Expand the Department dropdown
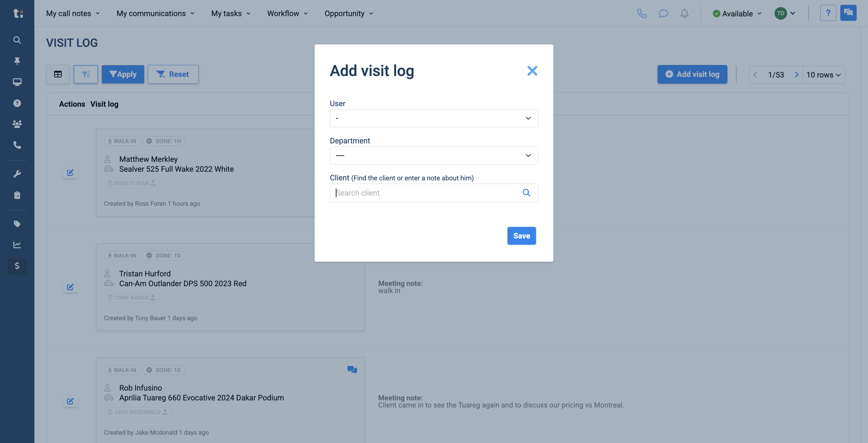The height and width of the screenshot is (443, 868). 434,156
